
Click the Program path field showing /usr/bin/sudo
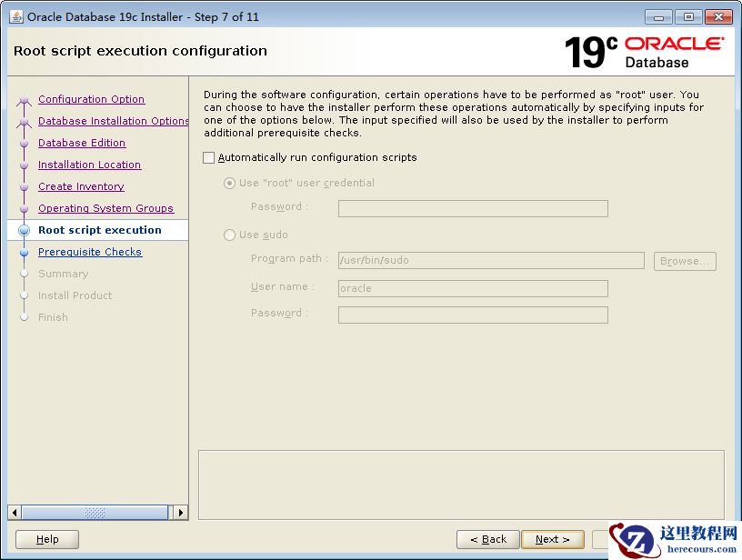click(x=491, y=260)
